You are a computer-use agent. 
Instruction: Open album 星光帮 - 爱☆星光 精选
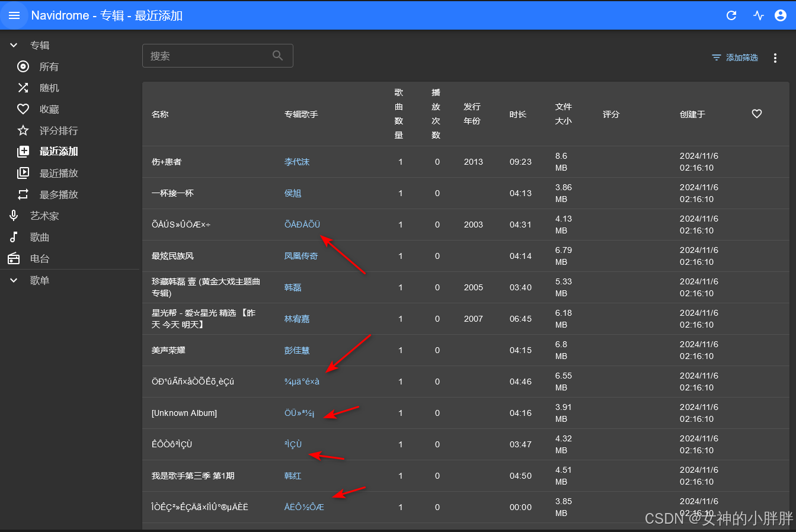(x=203, y=319)
